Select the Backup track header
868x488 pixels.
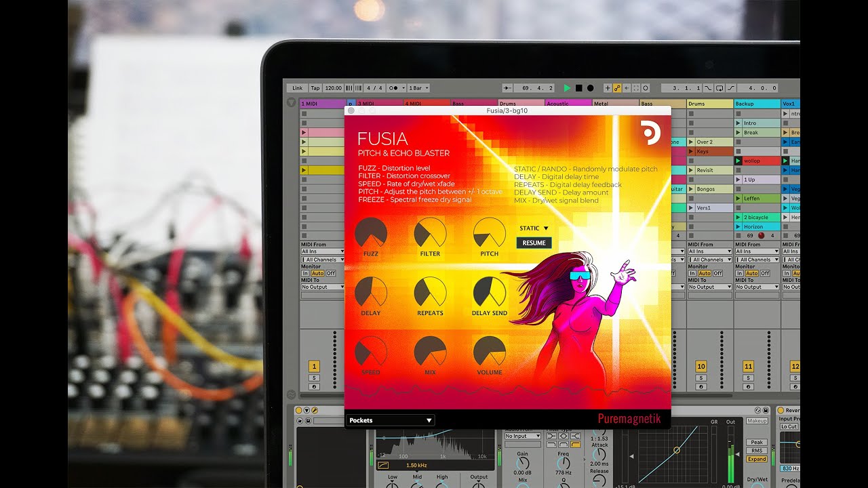[757, 104]
